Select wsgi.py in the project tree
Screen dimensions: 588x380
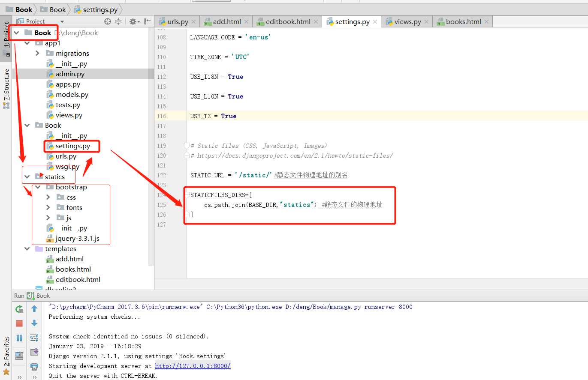[67, 167]
